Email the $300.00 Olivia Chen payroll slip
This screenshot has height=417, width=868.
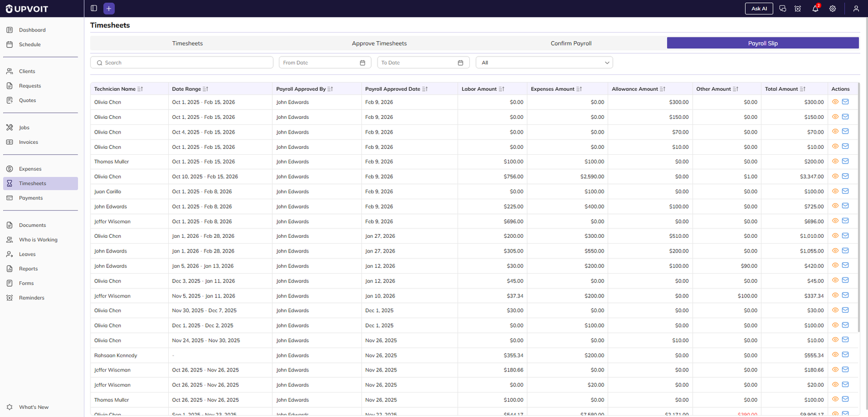pyautogui.click(x=845, y=102)
